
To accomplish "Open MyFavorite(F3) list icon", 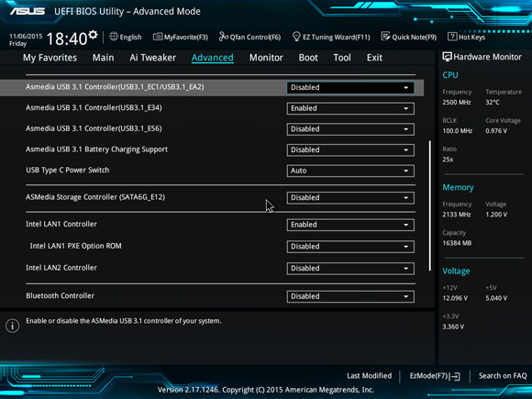I will (x=158, y=37).
